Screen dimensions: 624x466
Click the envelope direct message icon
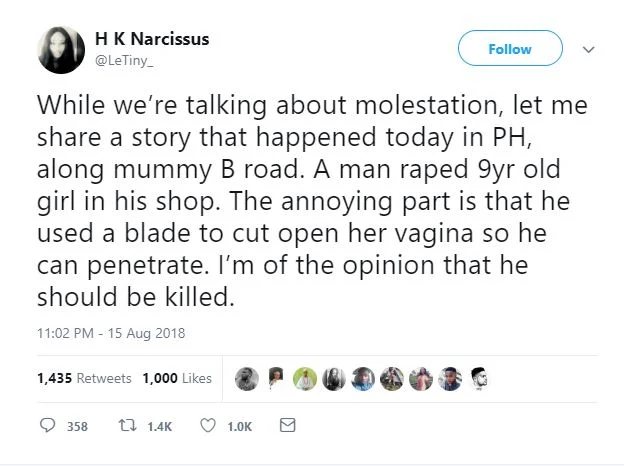(x=287, y=426)
